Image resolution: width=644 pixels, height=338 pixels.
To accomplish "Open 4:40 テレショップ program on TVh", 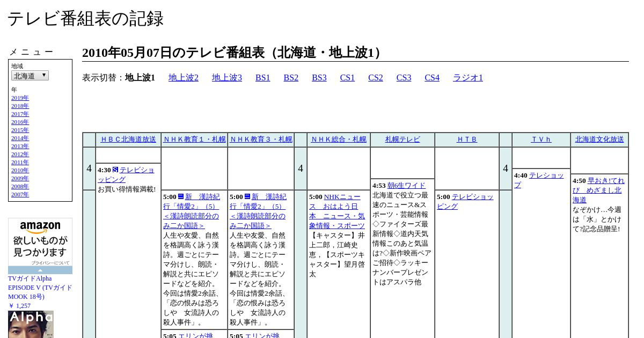I will click(x=539, y=180).
